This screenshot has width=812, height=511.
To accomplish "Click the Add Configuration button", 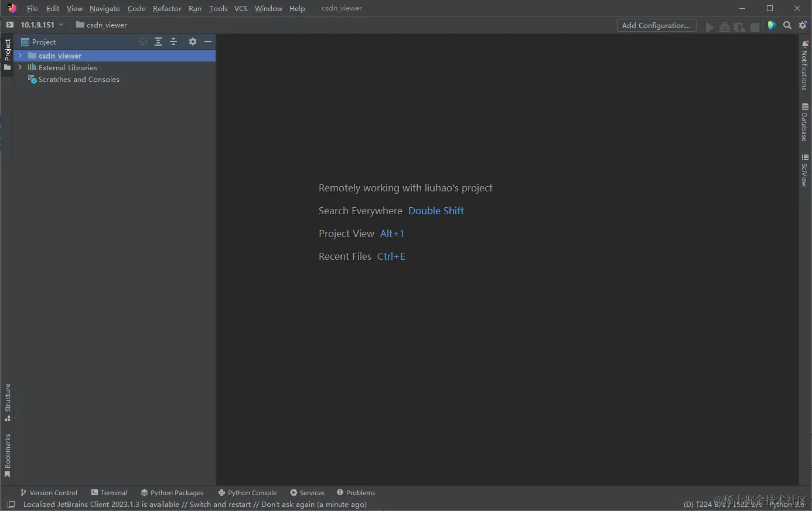I will point(656,25).
